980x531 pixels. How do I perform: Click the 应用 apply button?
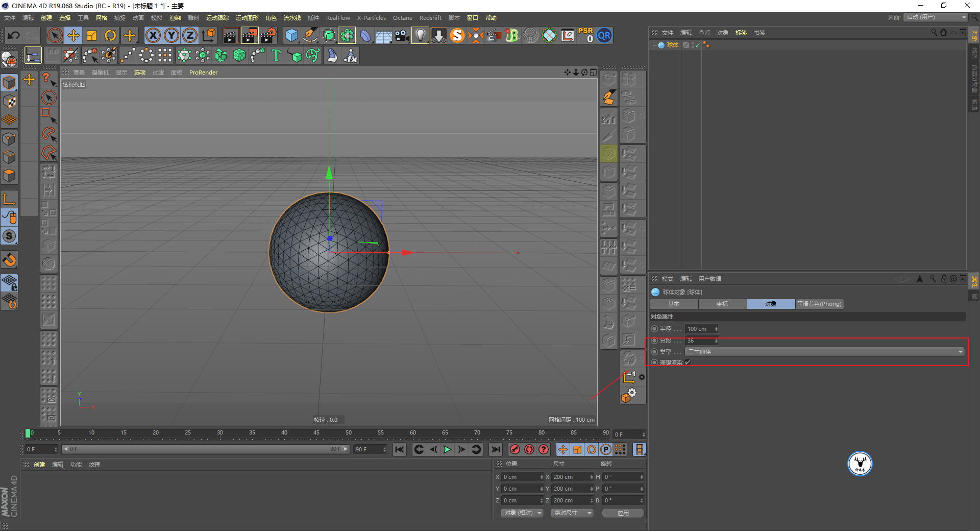623,513
